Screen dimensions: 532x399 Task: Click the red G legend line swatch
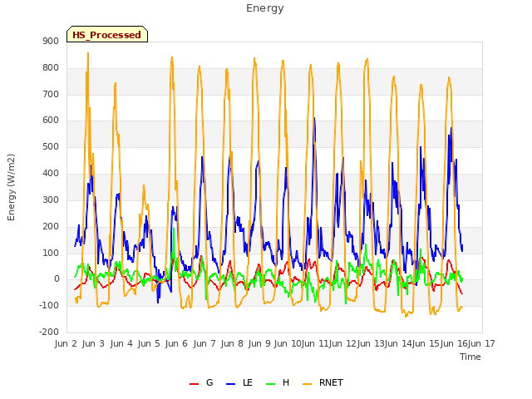(x=194, y=384)
